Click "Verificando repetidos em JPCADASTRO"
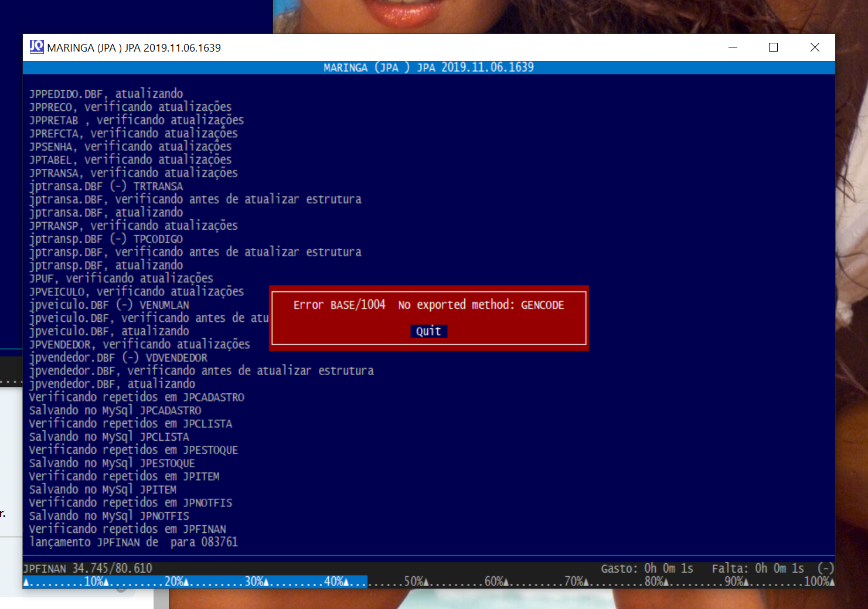This screenshot has width=868, height=609. pyautogui.click(x=137, y=397)
